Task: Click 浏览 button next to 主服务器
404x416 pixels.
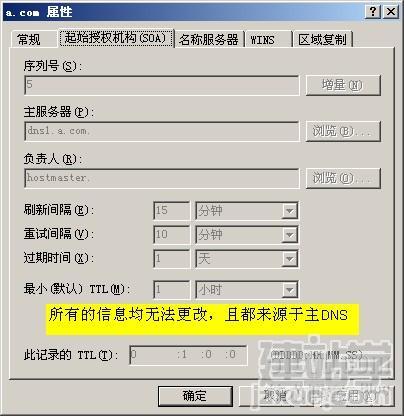Action: click(343, 131)
